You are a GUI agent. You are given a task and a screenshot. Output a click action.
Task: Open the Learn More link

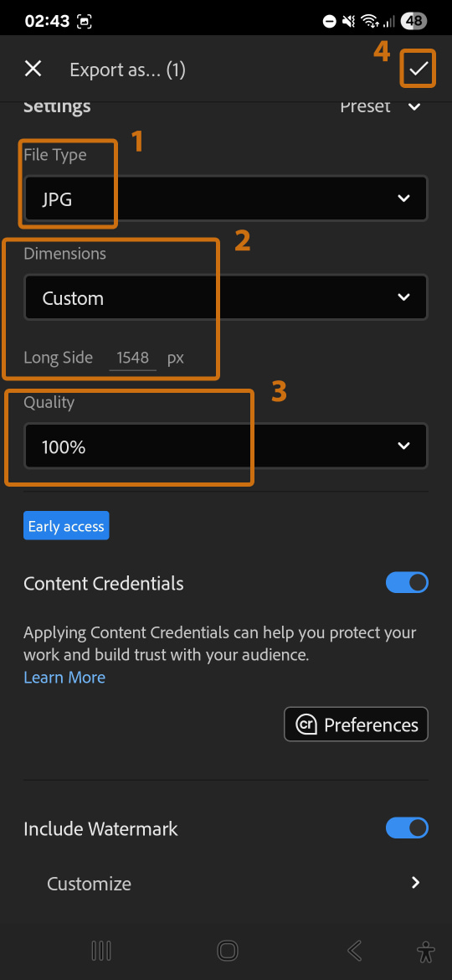tap(64, 678)
